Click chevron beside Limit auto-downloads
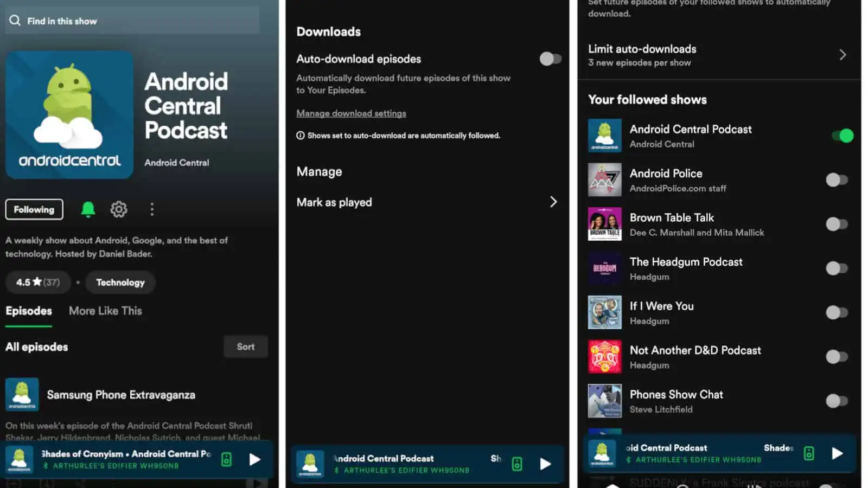The width and height of the screenshot is (868, 488). [x=843, y=55]
